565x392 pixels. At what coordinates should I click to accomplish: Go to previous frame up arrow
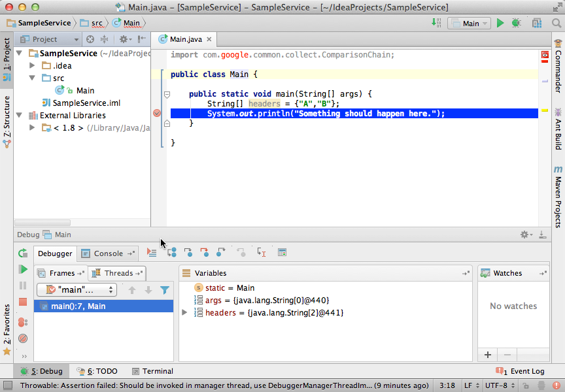132,290
